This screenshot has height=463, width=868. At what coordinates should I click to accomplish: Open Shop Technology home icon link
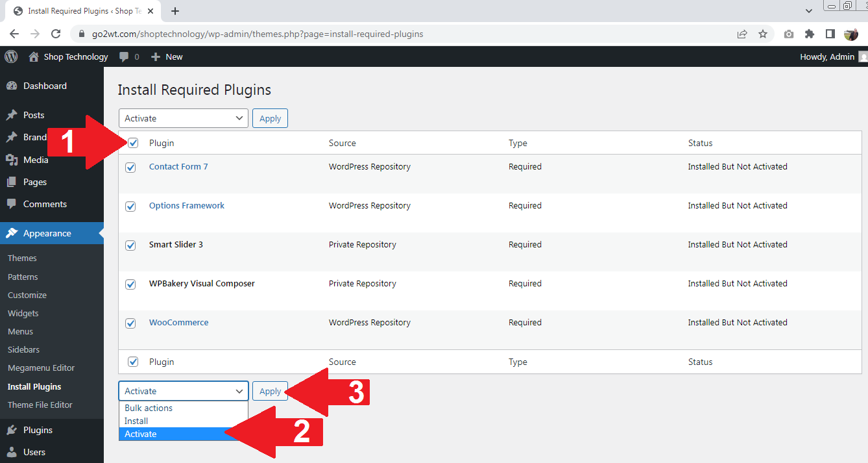pos(34,56)
